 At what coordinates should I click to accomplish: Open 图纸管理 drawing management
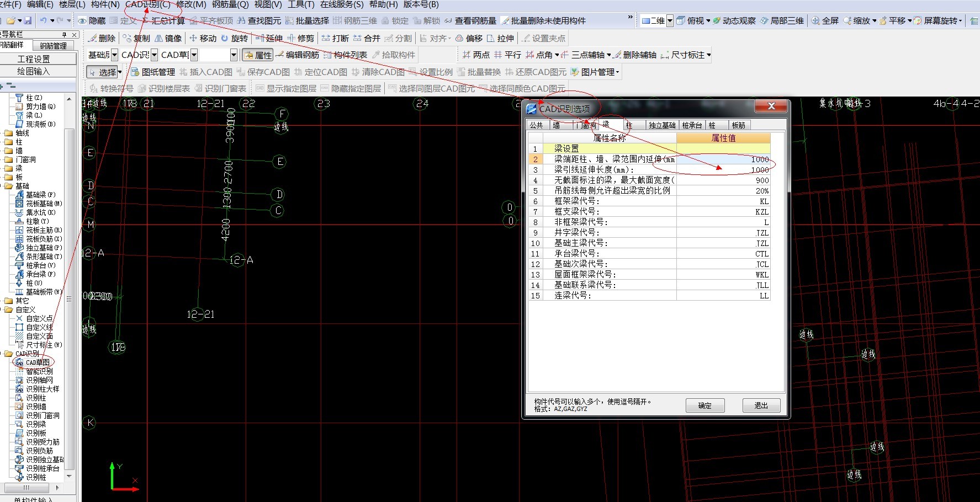(153, 72)
